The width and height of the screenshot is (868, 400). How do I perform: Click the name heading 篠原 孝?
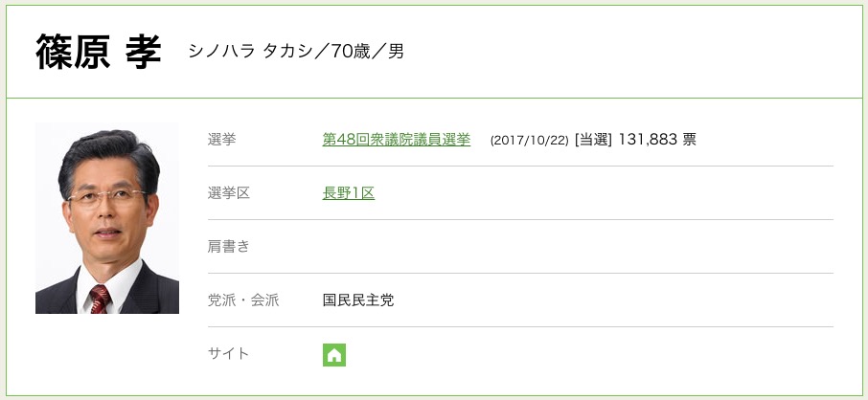(x=99, y=51)
